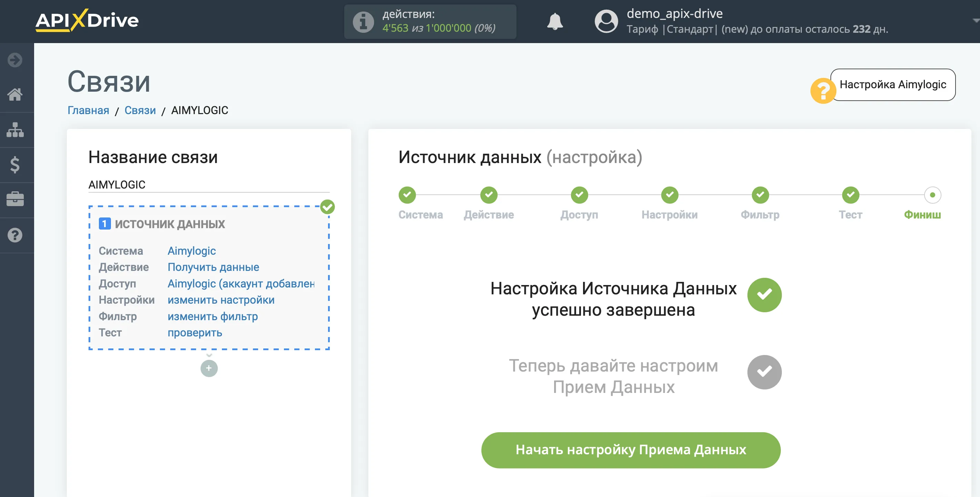Add new block with plus icon
The height and width of the screenshot is (497, 980).
point(209,368)
